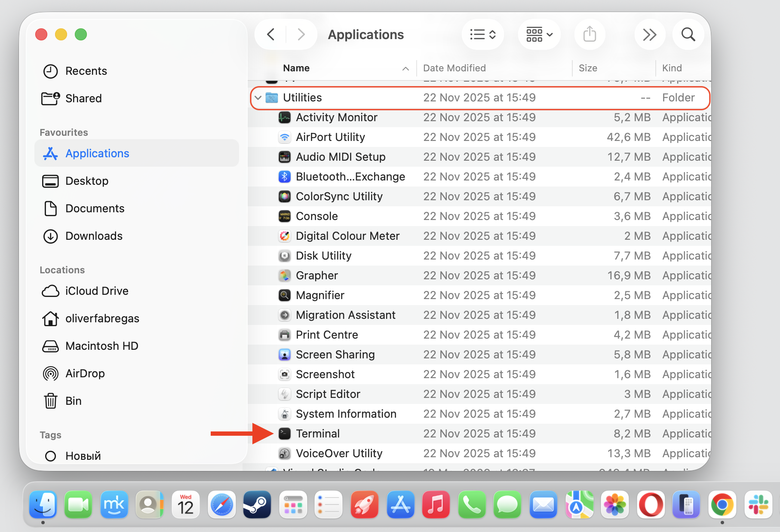Open AirDrop in the sidebar

[136, 373]
